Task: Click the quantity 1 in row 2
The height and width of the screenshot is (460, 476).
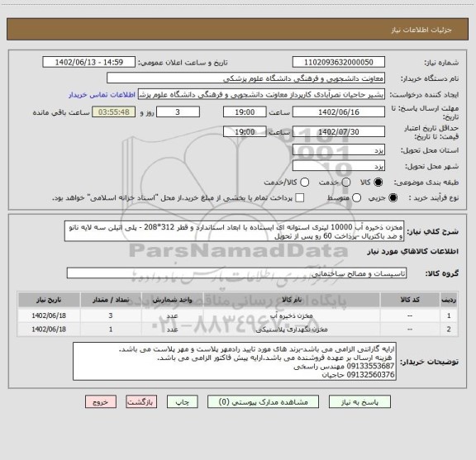Action: [x=111, y=330]
